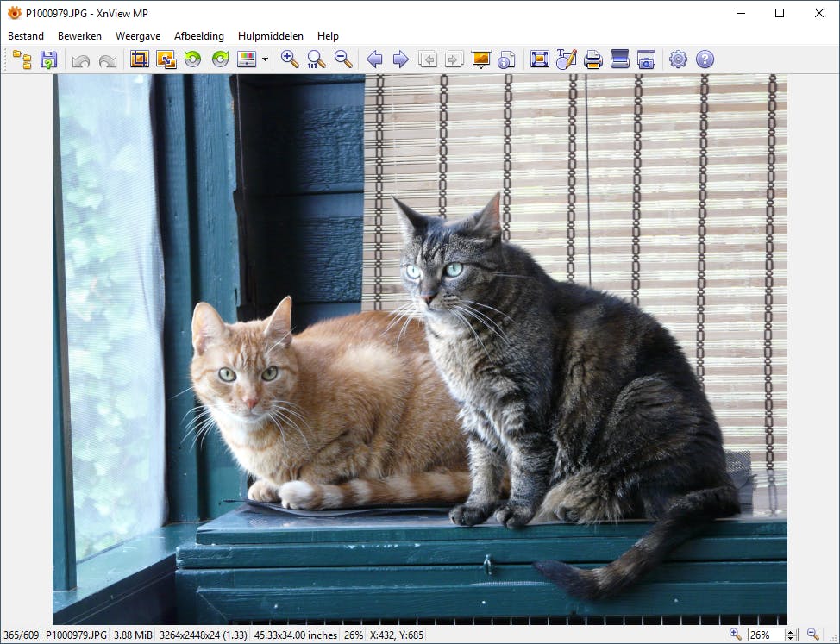Click the Print icon

click(x=593, y=59)
